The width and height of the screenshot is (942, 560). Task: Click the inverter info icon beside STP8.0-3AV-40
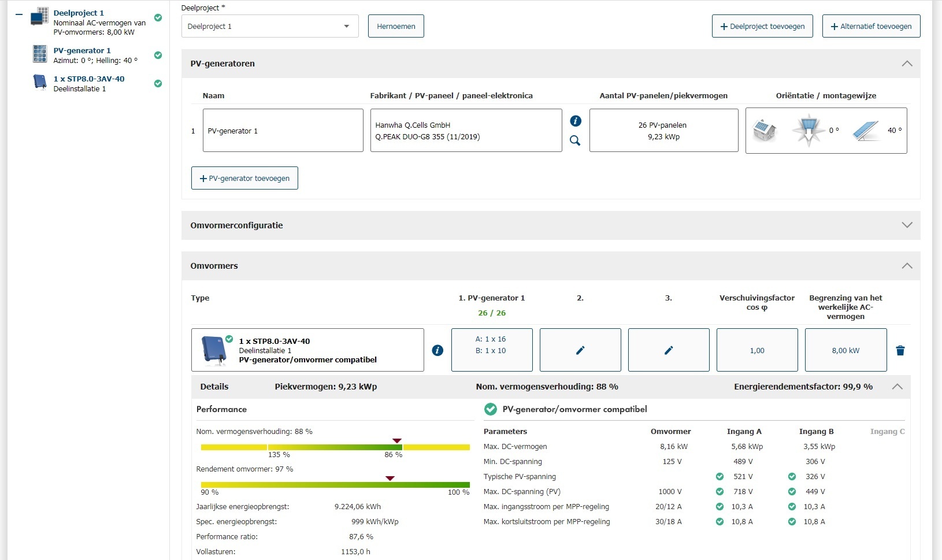[437, 350]
